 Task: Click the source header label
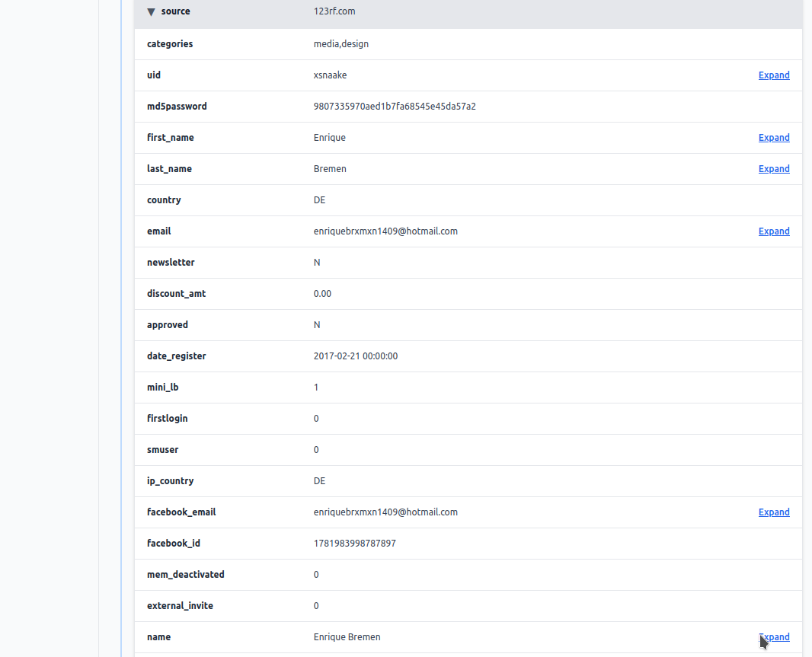(176, 11)
